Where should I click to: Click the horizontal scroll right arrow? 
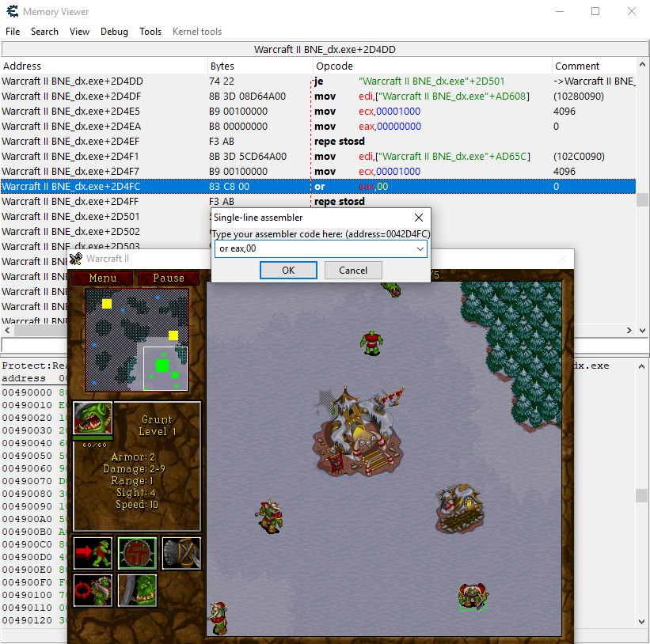pyautogui.click(x=629, y=330)
